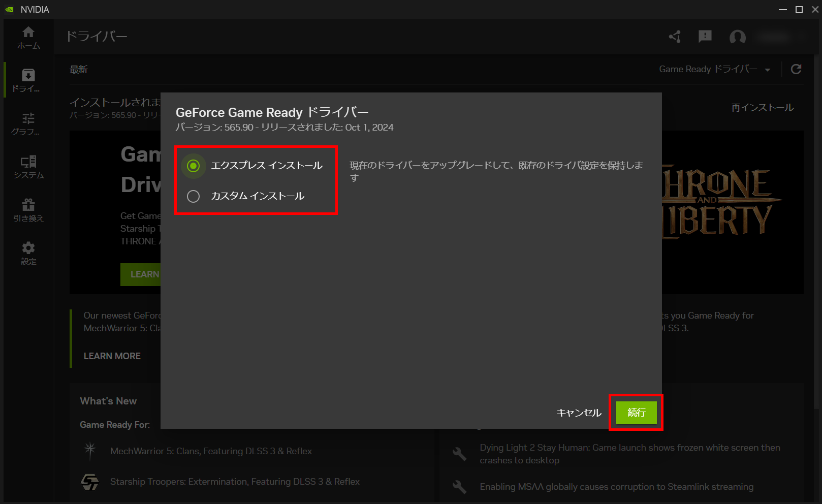Click Dying Light 2 Stay Human issue text
The height and width of the screenshot is (504, 822).
click(x=630, y=454)
